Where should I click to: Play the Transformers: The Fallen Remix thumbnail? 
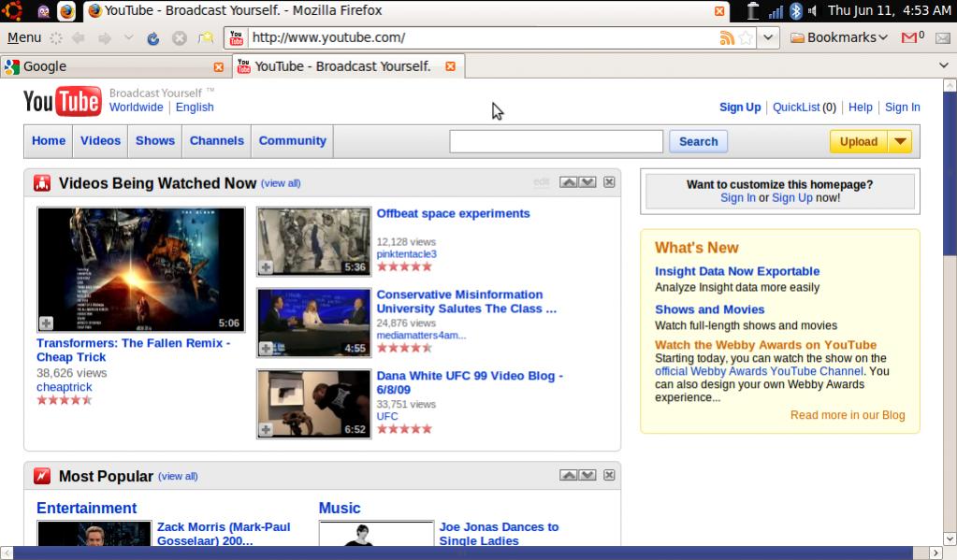(x=141, y=269)
